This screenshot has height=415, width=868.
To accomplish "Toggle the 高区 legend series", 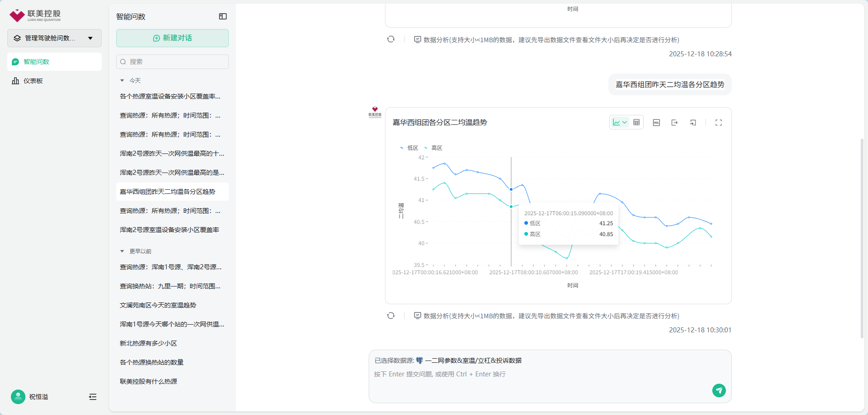I will (434, 148).
